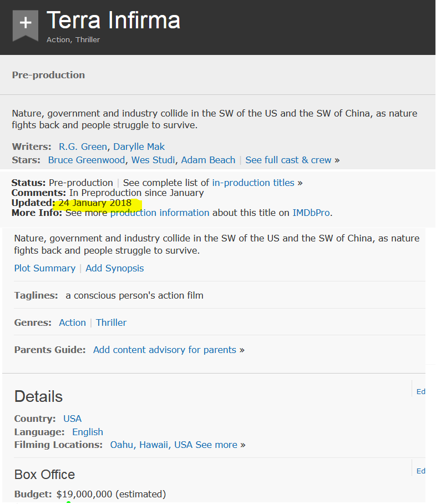Open the Plot Summary
The height and width of the screenshot is (504, 436).
click(45, 268)
